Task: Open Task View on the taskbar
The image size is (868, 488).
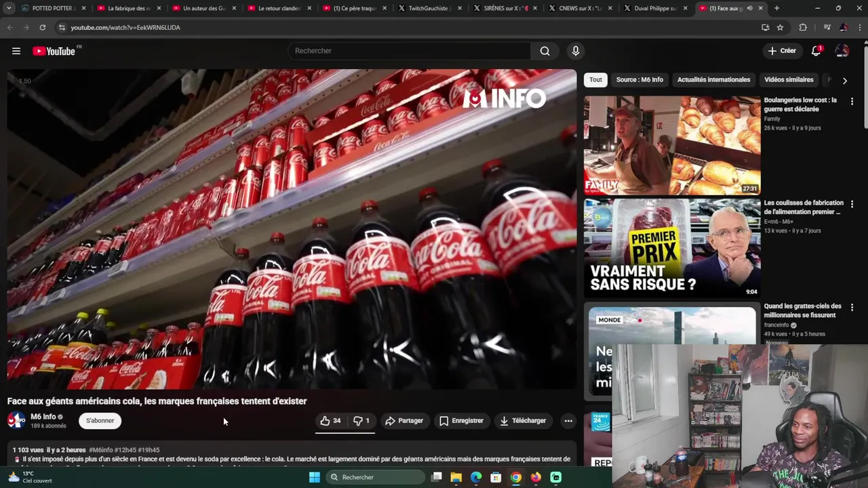Action: click(x=436, y=477)
